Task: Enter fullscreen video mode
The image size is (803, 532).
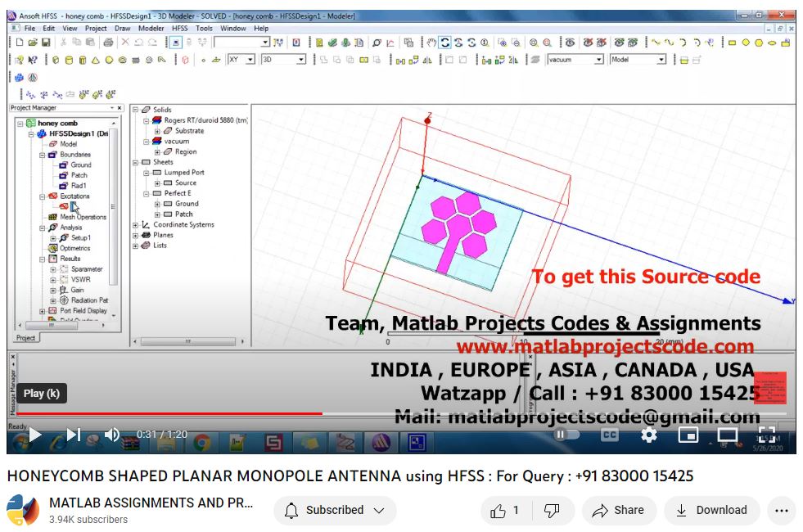Action: (x=766, y=435)
